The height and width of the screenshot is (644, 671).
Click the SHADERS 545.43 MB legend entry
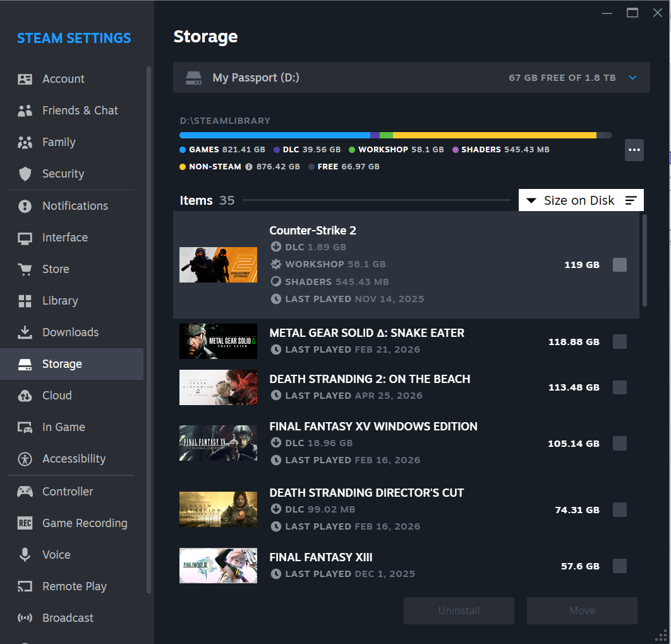coord(501,150)
